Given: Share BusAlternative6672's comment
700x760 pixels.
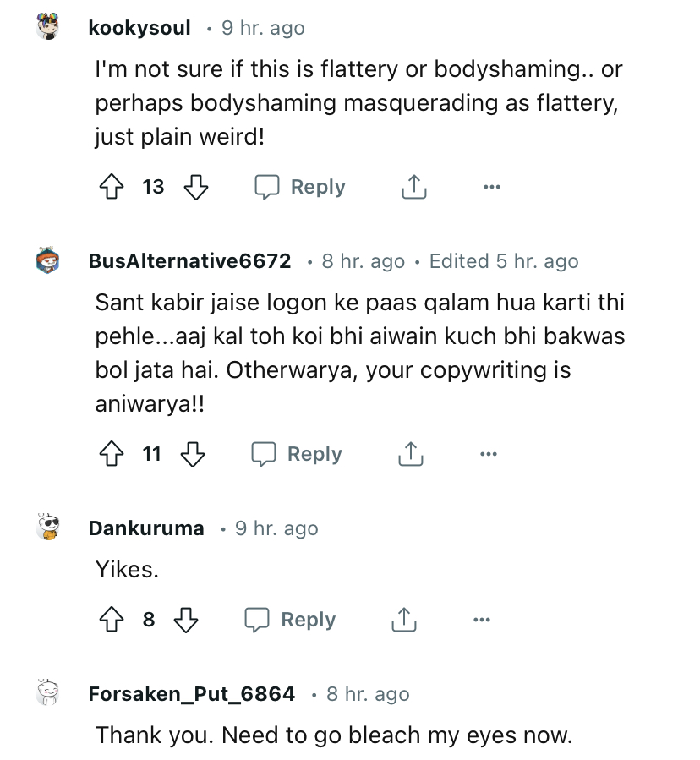Looking at the screenshot, I should click(409, 455).
